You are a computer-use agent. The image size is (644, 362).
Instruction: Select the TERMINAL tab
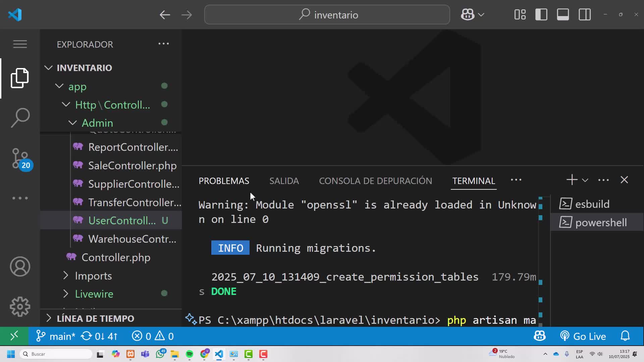[474, 181]
